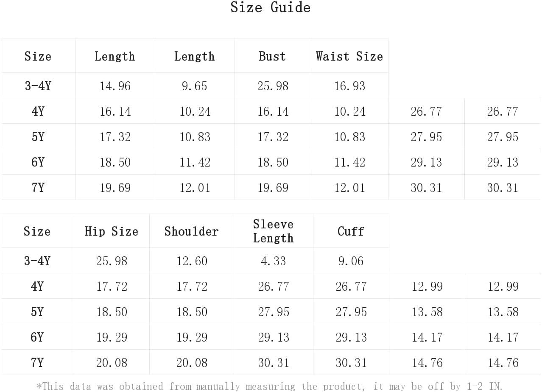Click the 7Y row label in second table
The width and height of the screenshot is (542, 392).
click(37, 363)
